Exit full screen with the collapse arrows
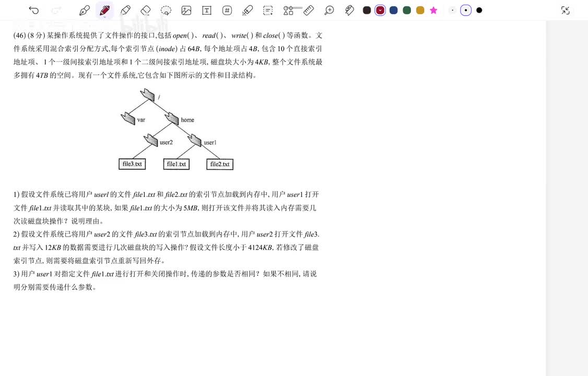 pyautogui.click(x=565, y=10)
